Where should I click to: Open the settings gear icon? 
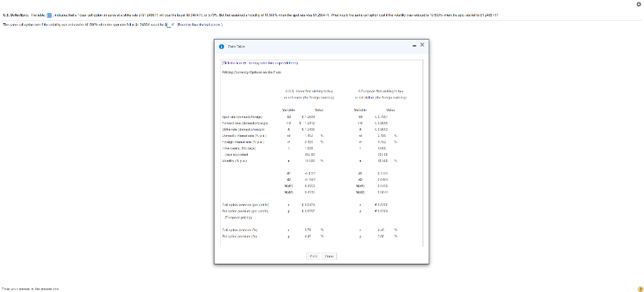pyautogui.click(x=640, y=3)
